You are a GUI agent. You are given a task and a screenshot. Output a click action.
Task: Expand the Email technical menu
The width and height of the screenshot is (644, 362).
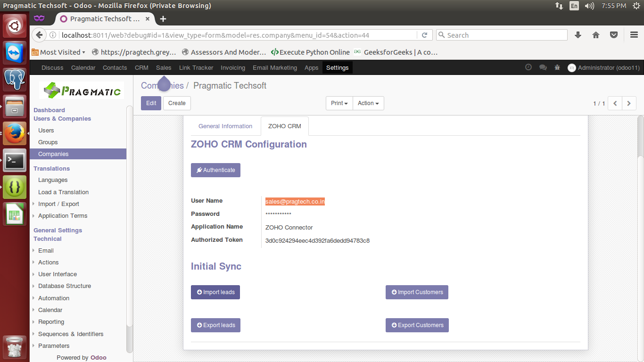(46, 250)
